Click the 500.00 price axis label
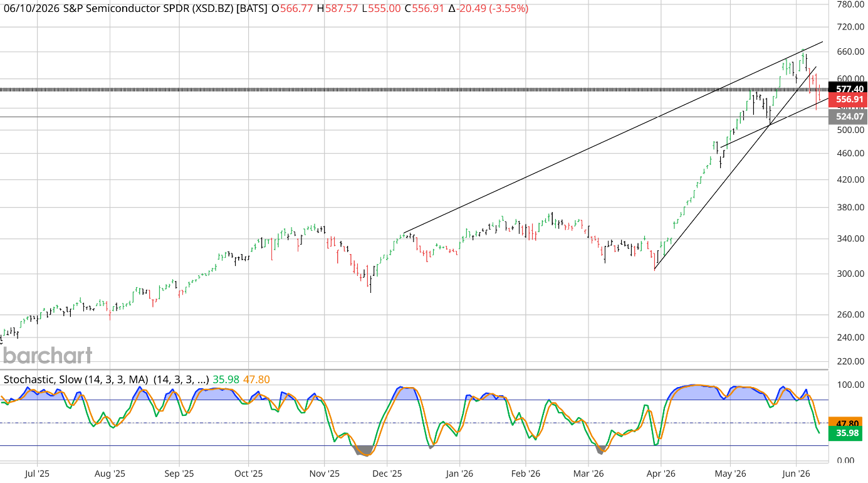The width and height of the screenshot is (868, 483). [x=850, y=130]
